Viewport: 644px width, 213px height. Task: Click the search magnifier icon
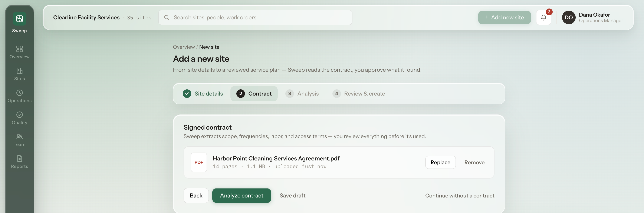click(x=167, y=17)
